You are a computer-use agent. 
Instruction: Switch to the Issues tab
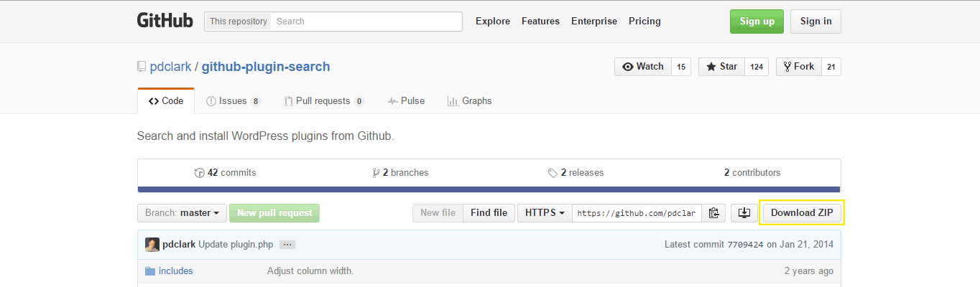(233, 101)
